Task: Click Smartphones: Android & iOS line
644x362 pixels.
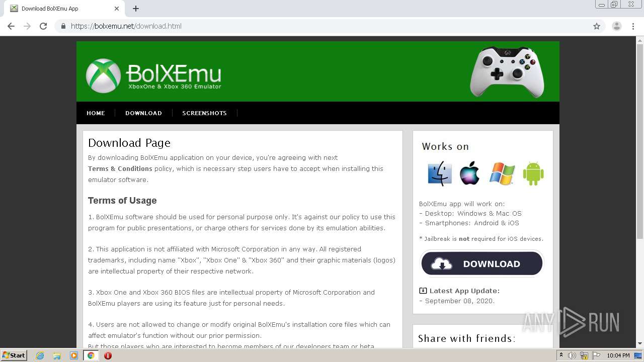Action: click(x=469, y=223)
